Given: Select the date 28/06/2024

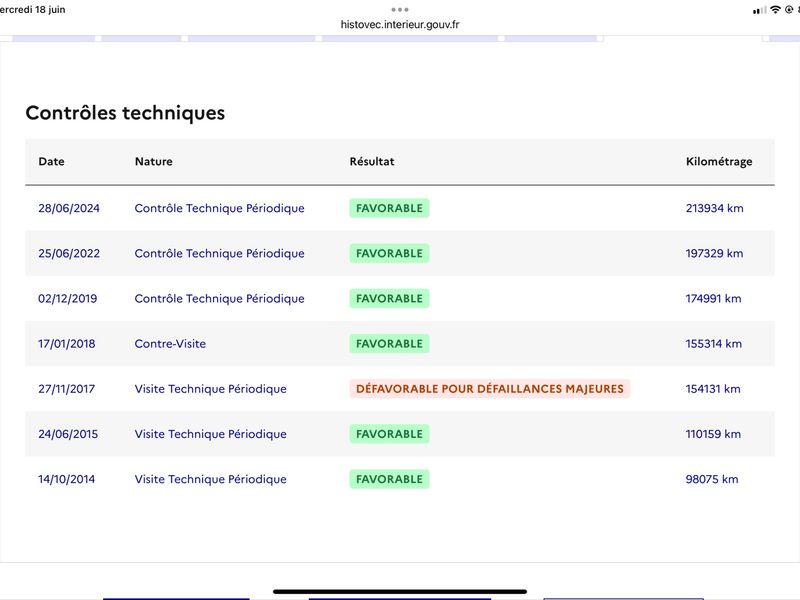Looking at the screenshot, I should 69,208.
